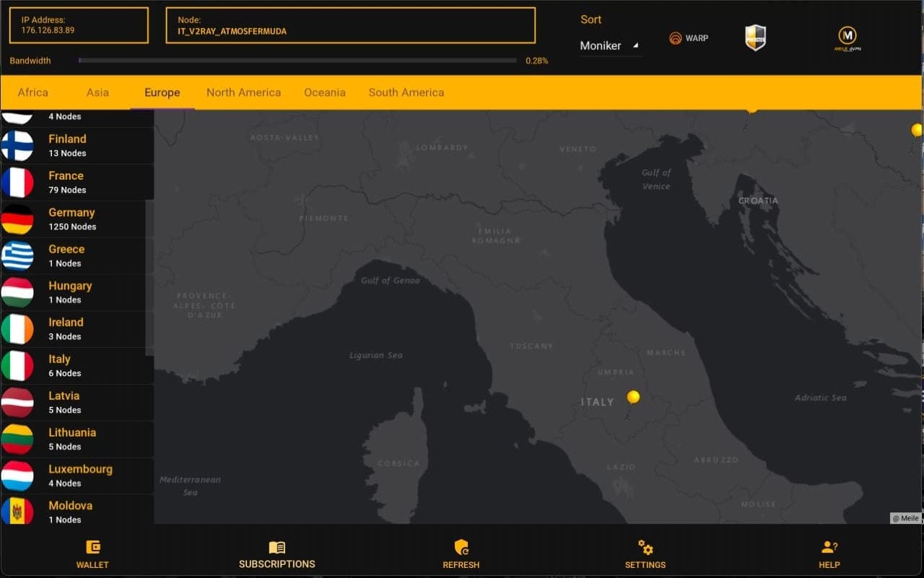
Task: Click the yellow node pin near Italy label
Action: [x=633, y=397]
